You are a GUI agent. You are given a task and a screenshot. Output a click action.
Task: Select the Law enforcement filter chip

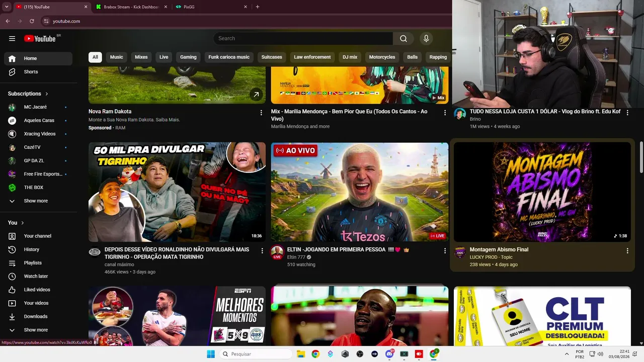(x=312, y=57)
